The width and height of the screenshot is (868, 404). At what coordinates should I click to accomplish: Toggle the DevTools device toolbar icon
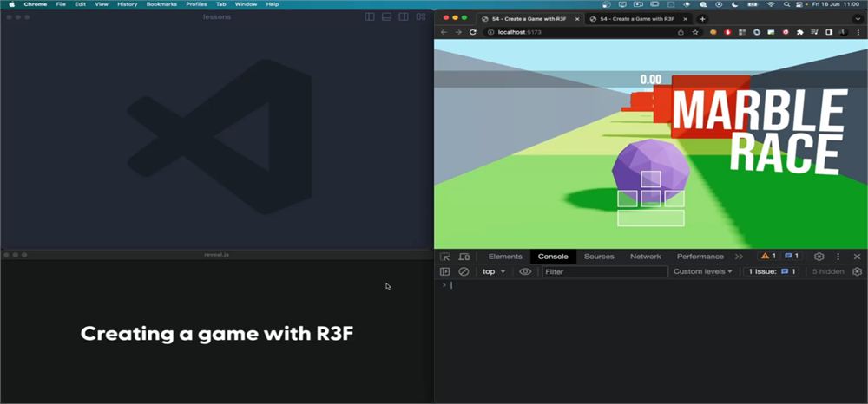click(464, 257)
